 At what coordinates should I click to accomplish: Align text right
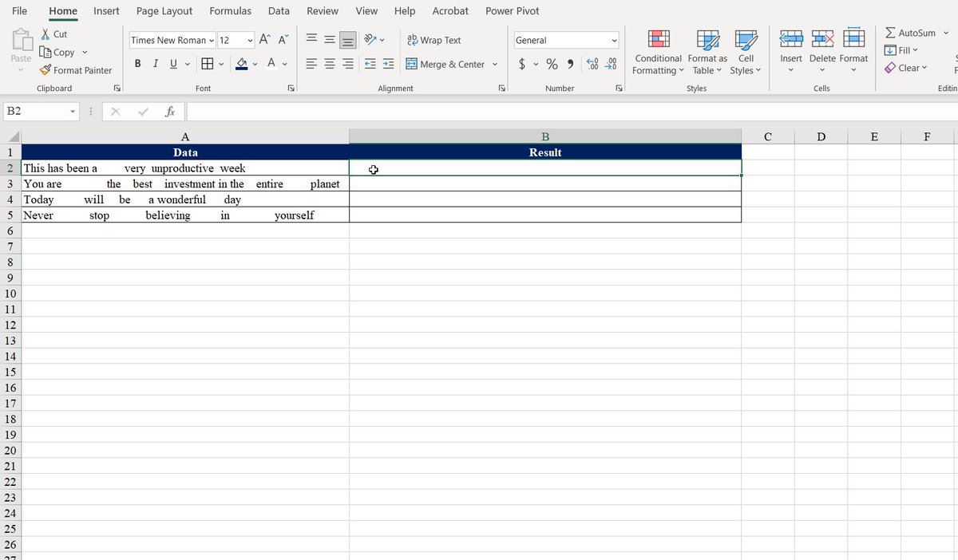348,64
